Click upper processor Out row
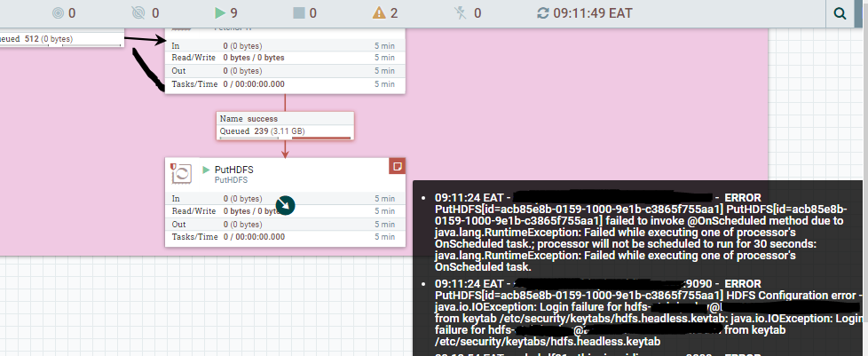This screenshot has height=356, width=868. [x=285, y=71]
